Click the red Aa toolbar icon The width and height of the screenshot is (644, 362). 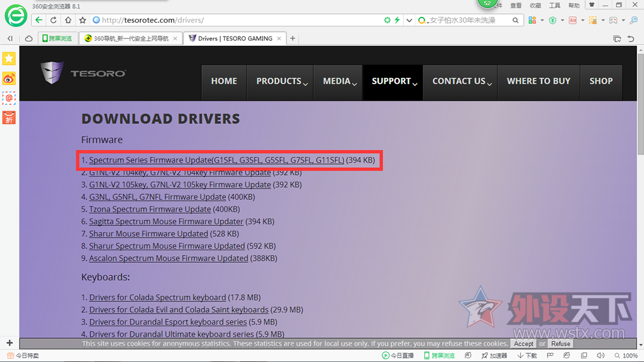coord(572,20)
